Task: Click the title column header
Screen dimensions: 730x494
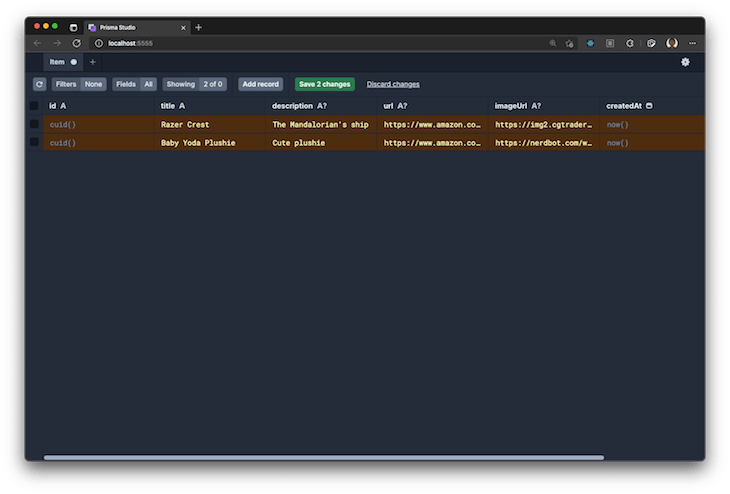Action: pos(210,106)
